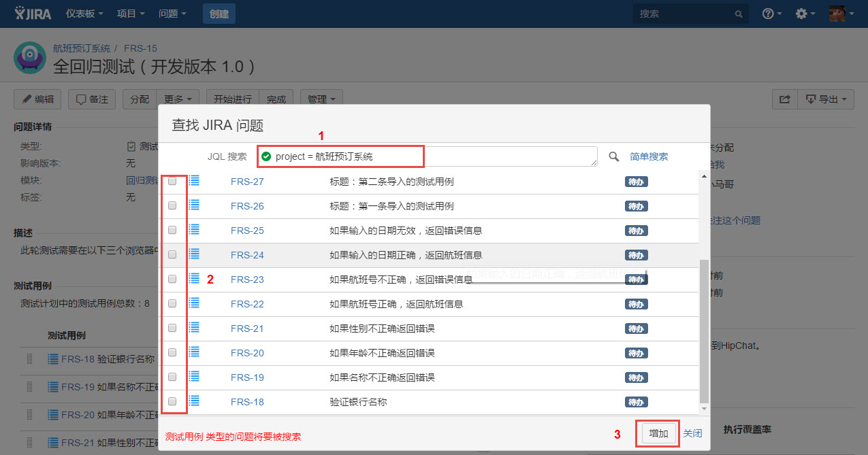Screen dimensions: 868x455
Task: Click issue type icon for FRS-24
Action: (194, 254)
